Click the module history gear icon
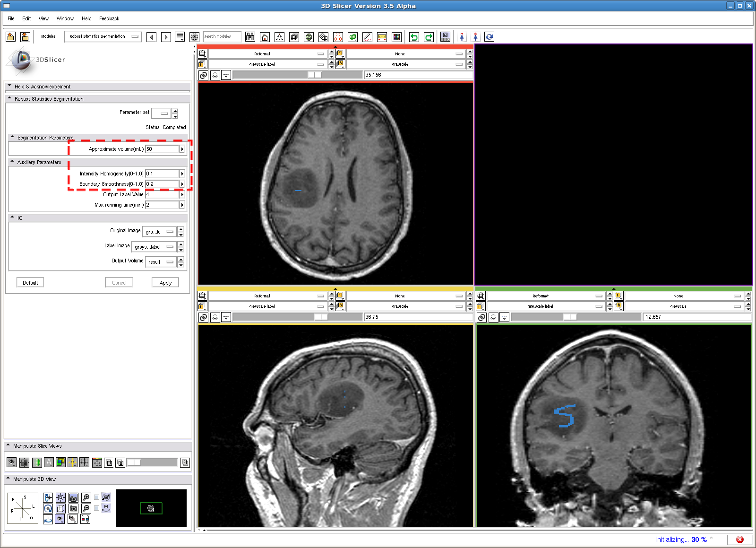The height and width of the screenshot is (548, 756). coord(194,37)
